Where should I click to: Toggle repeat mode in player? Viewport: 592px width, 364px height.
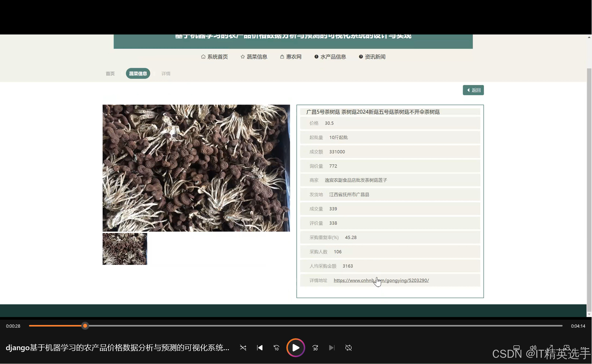(x=348, y=348)
